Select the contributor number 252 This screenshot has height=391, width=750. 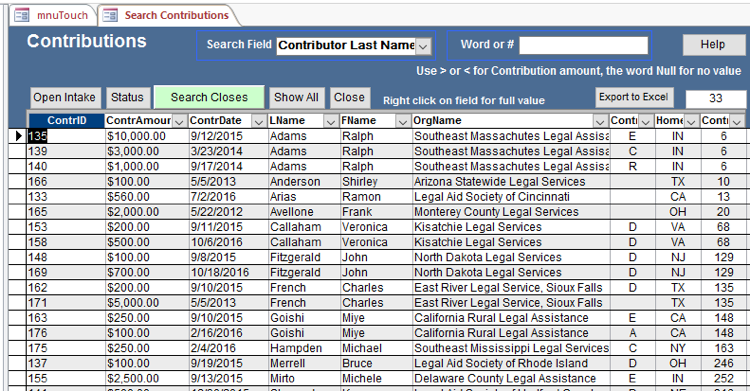pyautogui.click(x=723, y=379)
